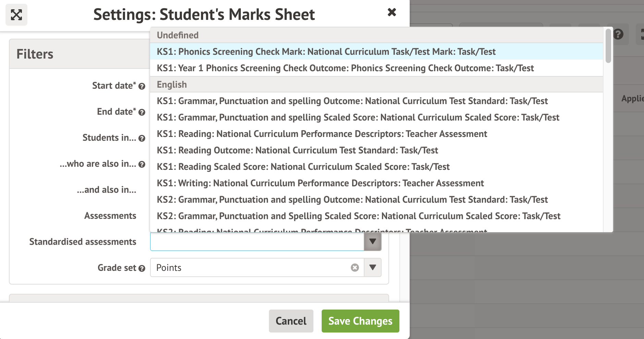Choose KS1 Writing Teacher Assessment option
This screenshot has width=644, height=339.
click(x=321, y=183)
